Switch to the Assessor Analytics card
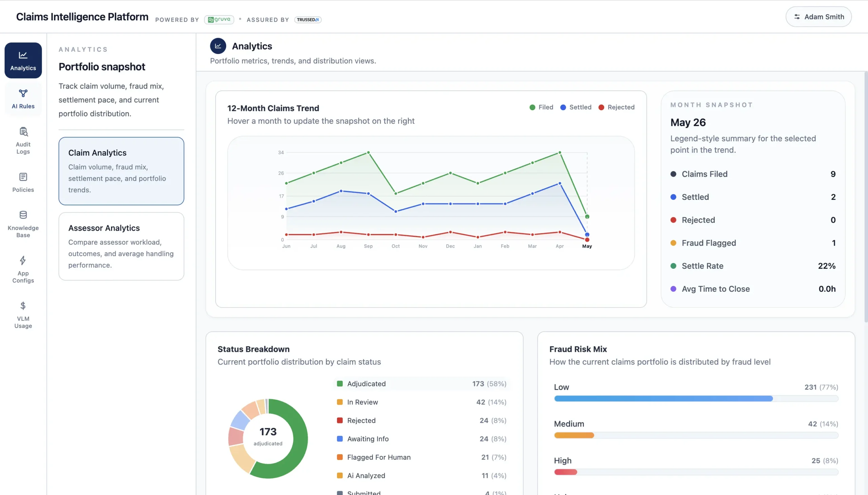The width and height of the screenshot is (868, 495). click(x=121, y=246)
